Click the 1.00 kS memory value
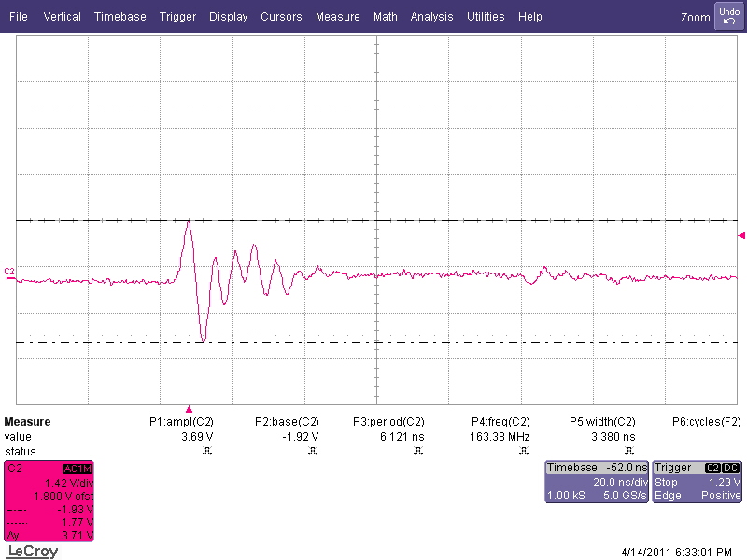The width and height of the screenshot is (747, 560). (x=566, y=496)
